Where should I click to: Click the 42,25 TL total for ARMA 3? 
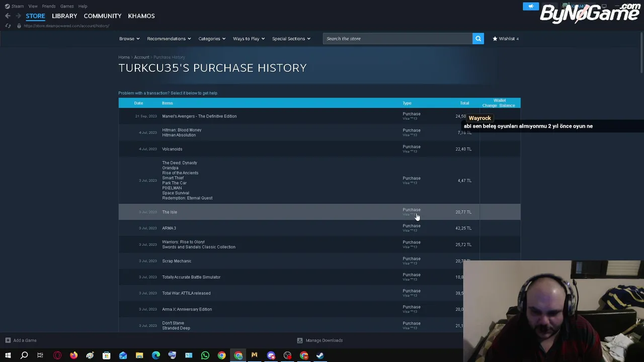pyautogui.click(x=463, y=228)
